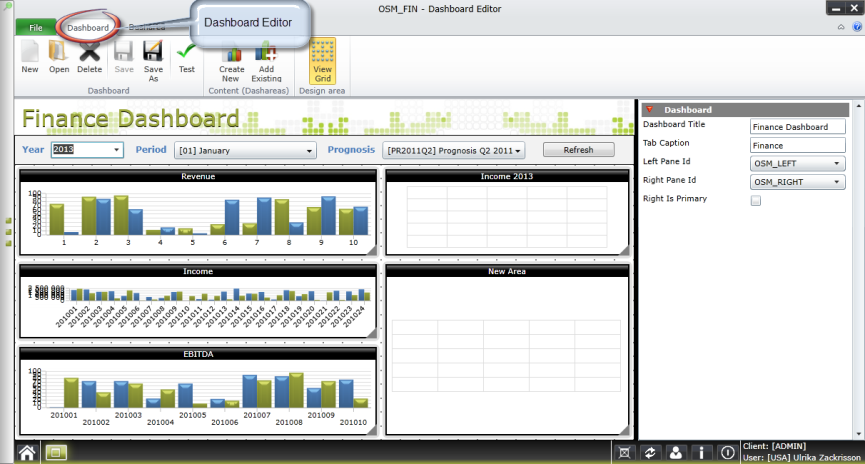Click the Client: [ADMIN] status text
The height and width of the screenshot is (464, 865).
click(x=774, y=446)
